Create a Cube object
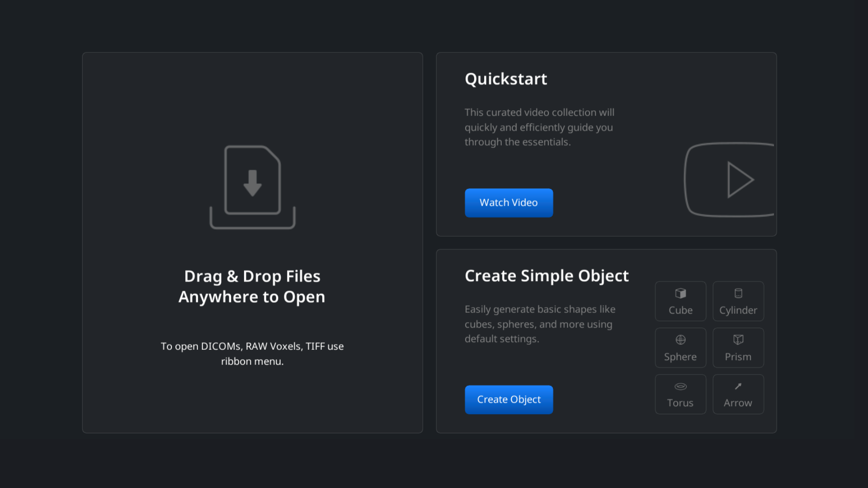Screen dimensions: 868x488 (680, 301)
